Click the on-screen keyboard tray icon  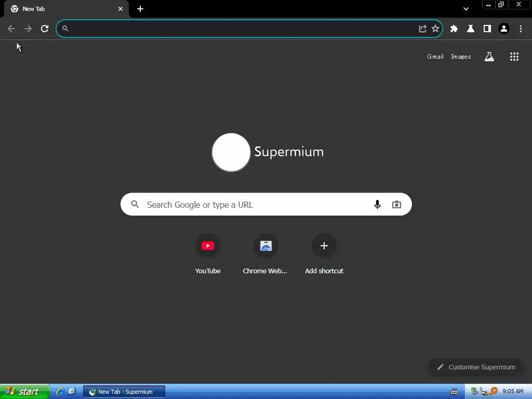point(454,392)
